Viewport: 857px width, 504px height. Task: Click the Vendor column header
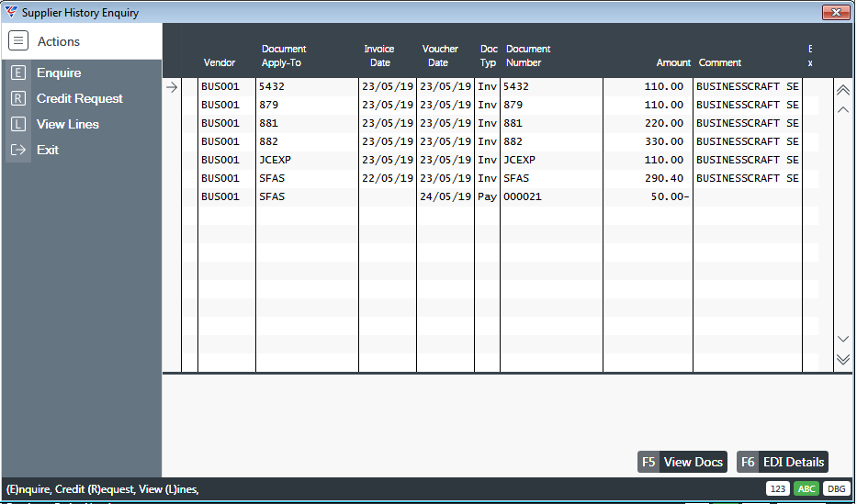click(220, 62)
